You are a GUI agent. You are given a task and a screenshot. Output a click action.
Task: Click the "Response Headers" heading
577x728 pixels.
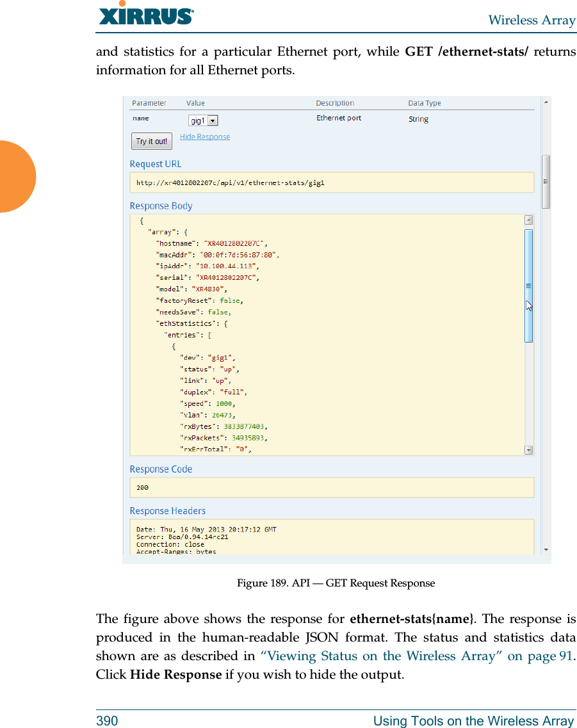(167, 511)
